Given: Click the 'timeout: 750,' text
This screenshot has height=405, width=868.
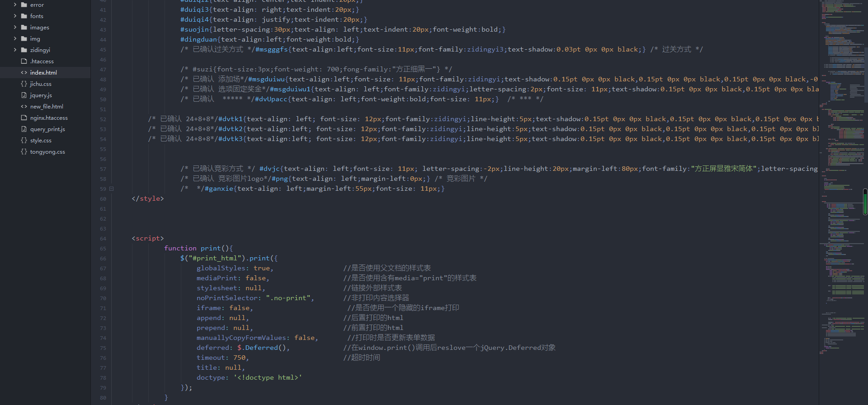Looking at the screenshot, I should (223, 358).
